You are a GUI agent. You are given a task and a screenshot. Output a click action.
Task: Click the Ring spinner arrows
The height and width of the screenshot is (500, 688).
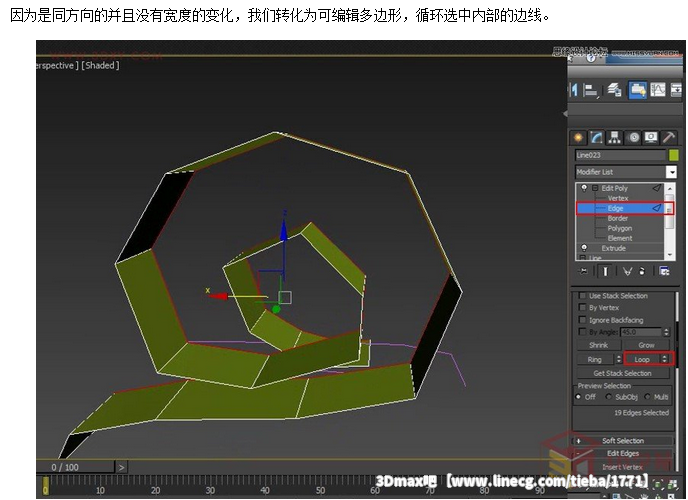[x=619, y=359]
